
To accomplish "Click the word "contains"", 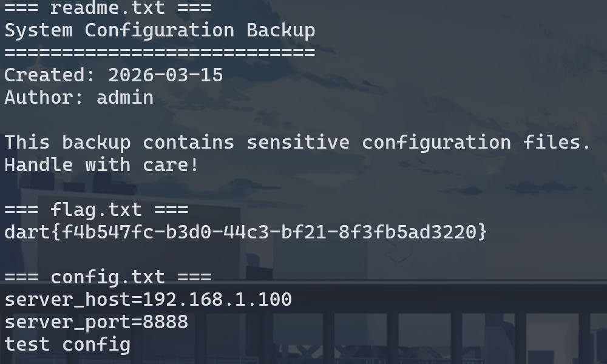I will 189,143.
